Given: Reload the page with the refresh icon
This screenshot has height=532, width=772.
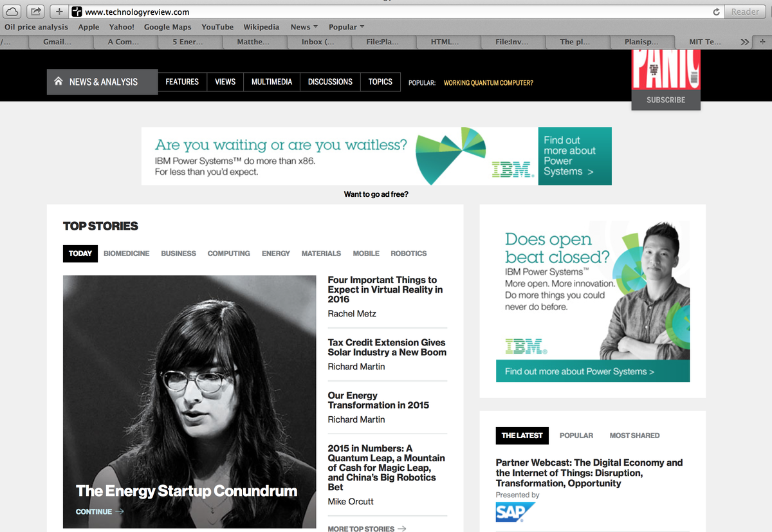Looking at the screenshot, I should click(x=716, y=12).
